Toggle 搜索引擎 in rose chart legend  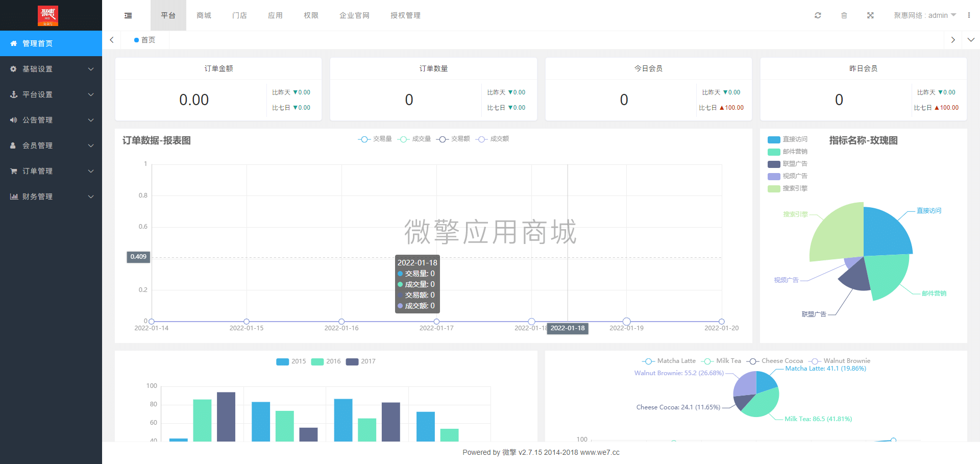click(x=788, y=188)
